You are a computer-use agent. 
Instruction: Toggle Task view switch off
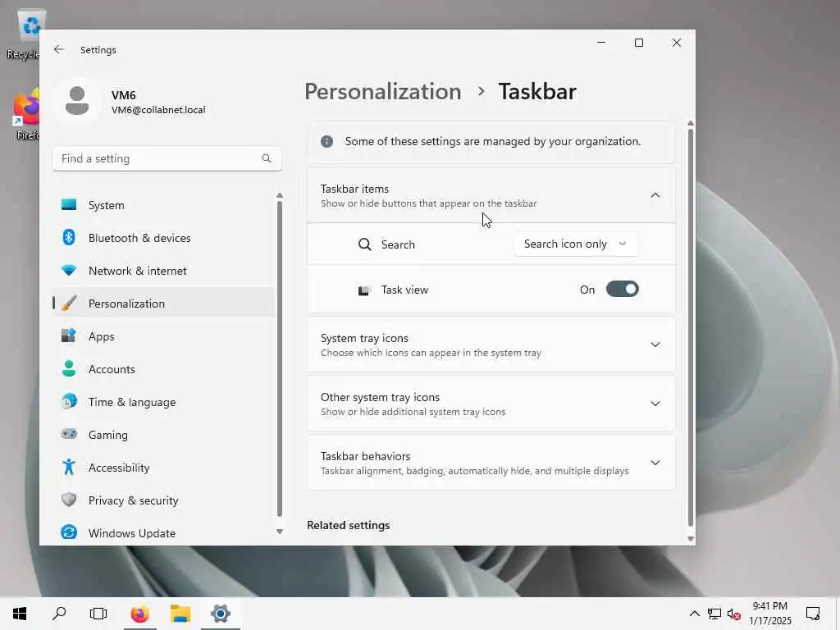coord(622,290)
